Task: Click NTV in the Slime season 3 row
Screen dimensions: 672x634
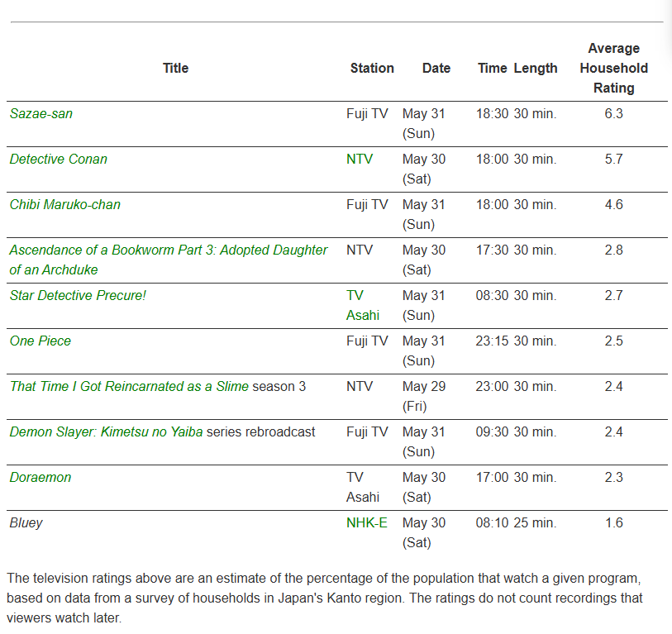Action: coord(360,386)
